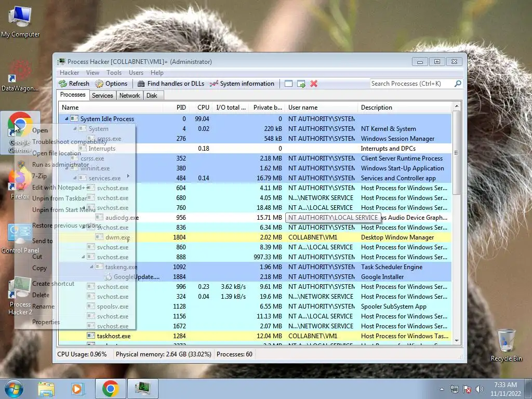Click the red X toolbar icon
Screen dimensions: 532x399
click(314, 84)
